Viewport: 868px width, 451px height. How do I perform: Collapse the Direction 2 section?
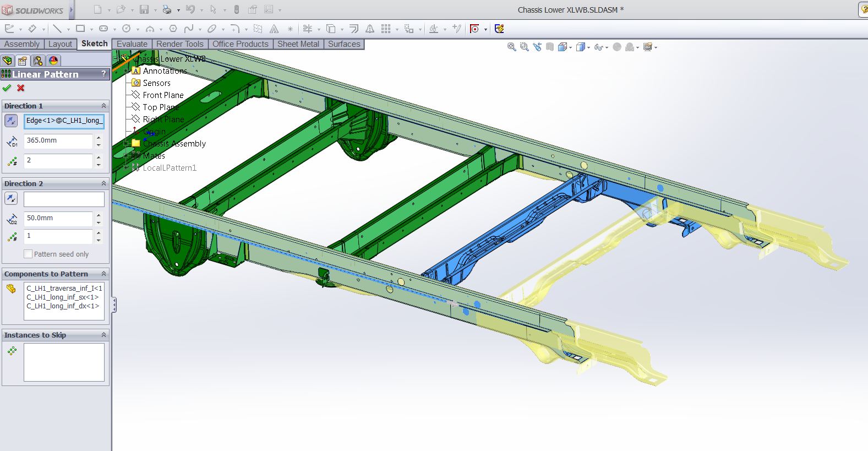[103, 183]
